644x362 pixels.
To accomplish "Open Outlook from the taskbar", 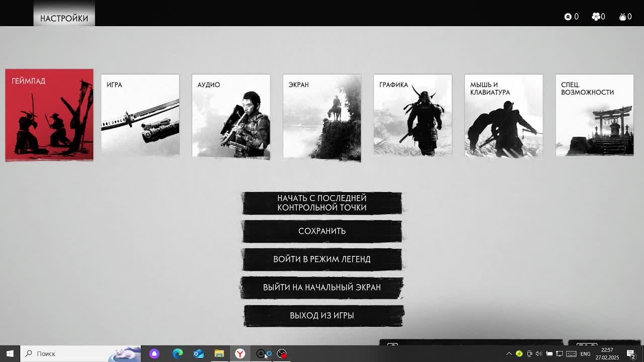I will point(199,353).
